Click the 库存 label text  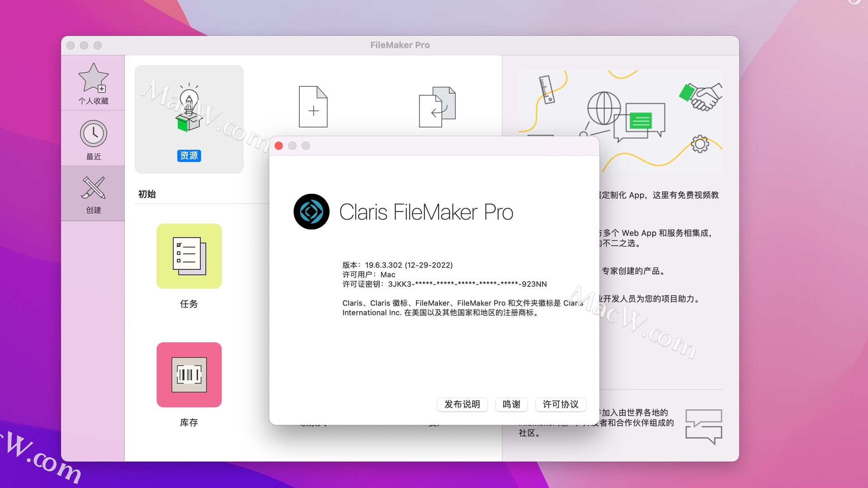tap(189, 422)
